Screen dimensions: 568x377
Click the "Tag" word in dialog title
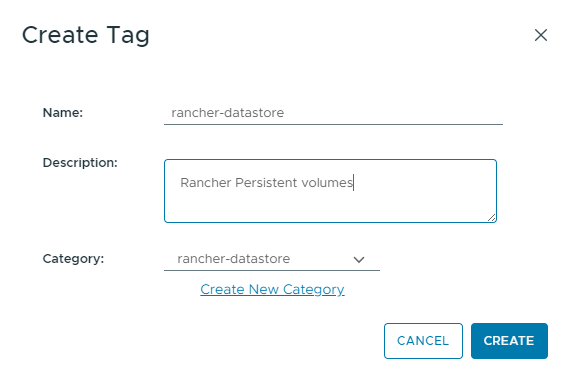coord(128,36)
